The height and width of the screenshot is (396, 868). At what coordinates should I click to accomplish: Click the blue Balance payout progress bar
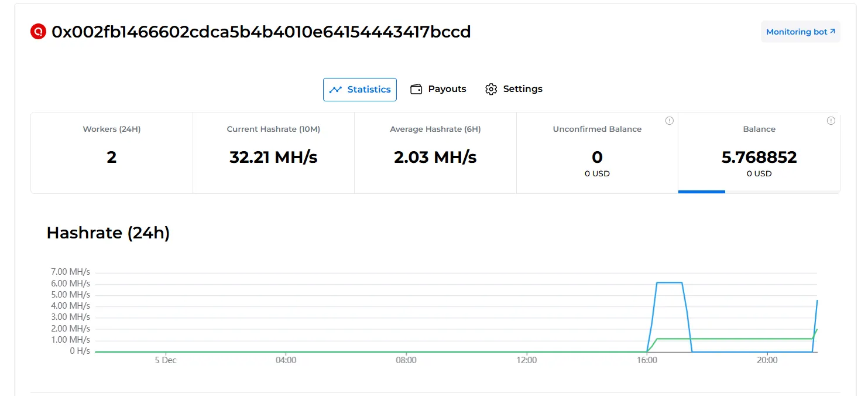coord(701,192)
